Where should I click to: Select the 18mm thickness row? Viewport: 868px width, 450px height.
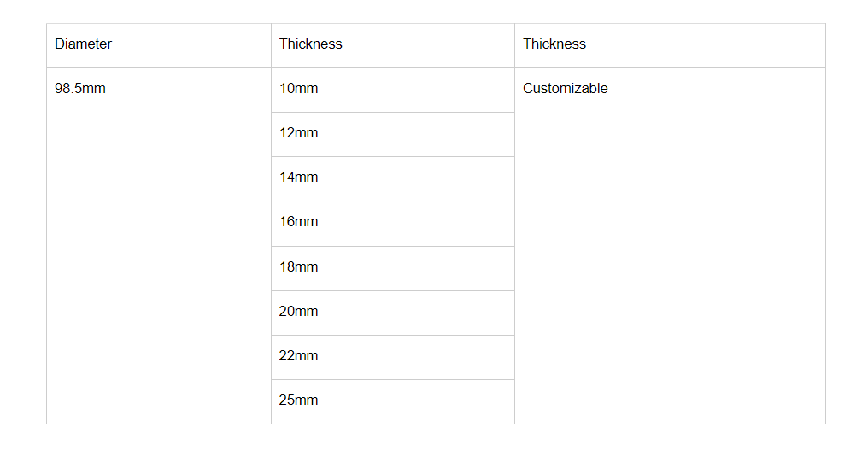tap(298, 267)
